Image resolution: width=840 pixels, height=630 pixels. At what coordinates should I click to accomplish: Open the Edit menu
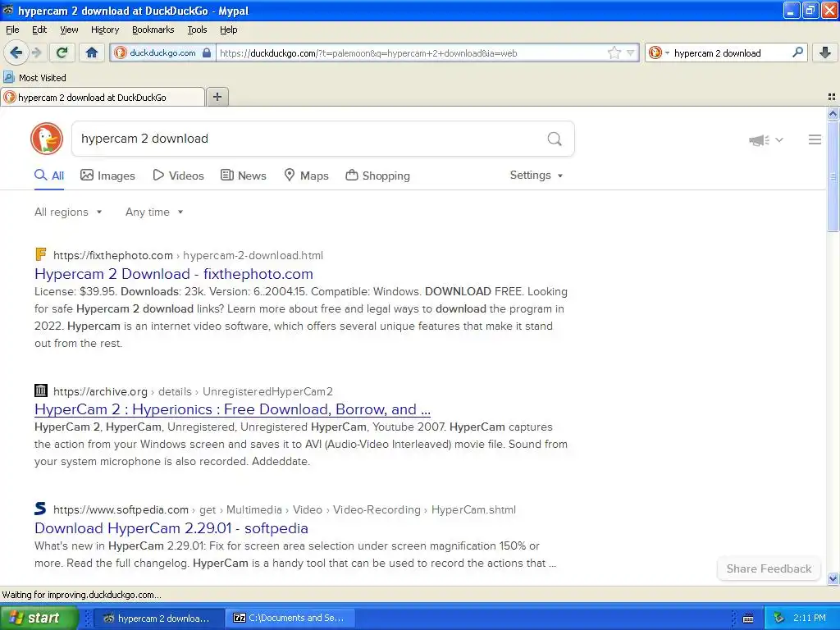[39, 30]
